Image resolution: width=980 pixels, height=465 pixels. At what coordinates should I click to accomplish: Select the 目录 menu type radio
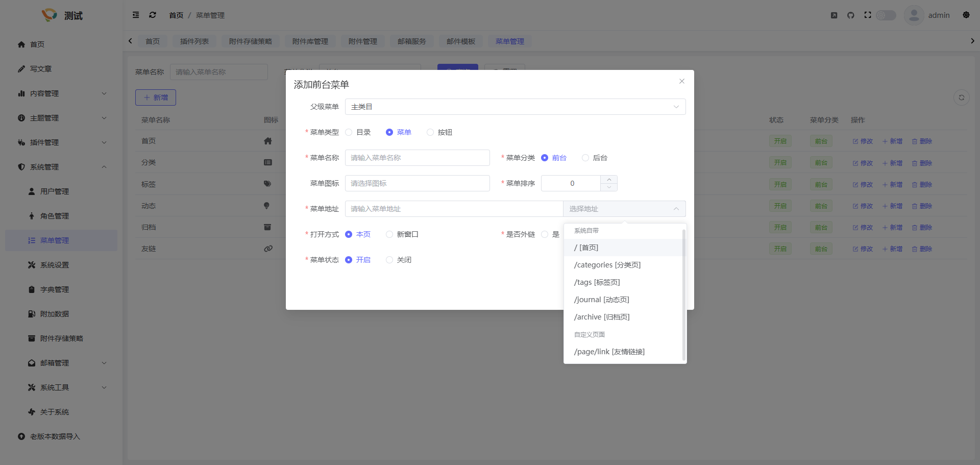[349, 133]
